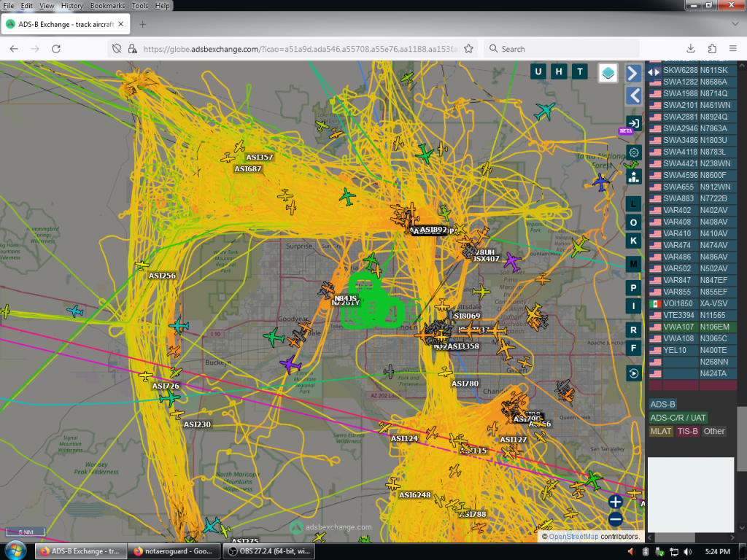The height and width of the screenshot is (560, 747).
Task: Click the Other source legend label
Action: click(714, 431)
